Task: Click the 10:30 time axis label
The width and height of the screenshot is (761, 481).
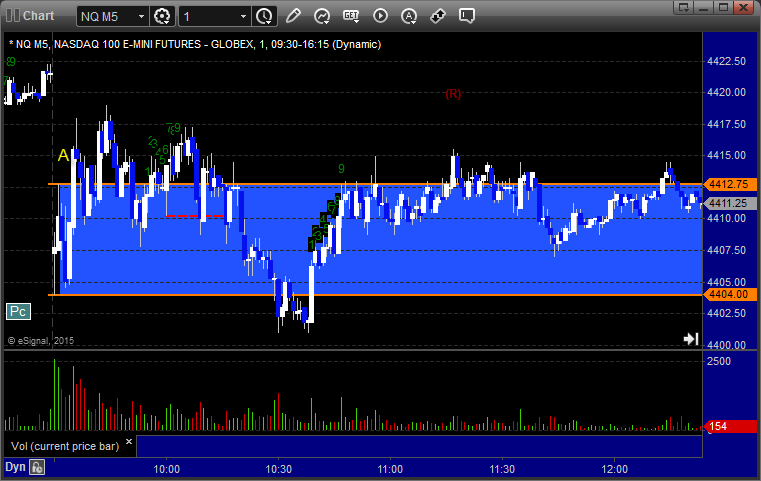Action: point(279,469)
